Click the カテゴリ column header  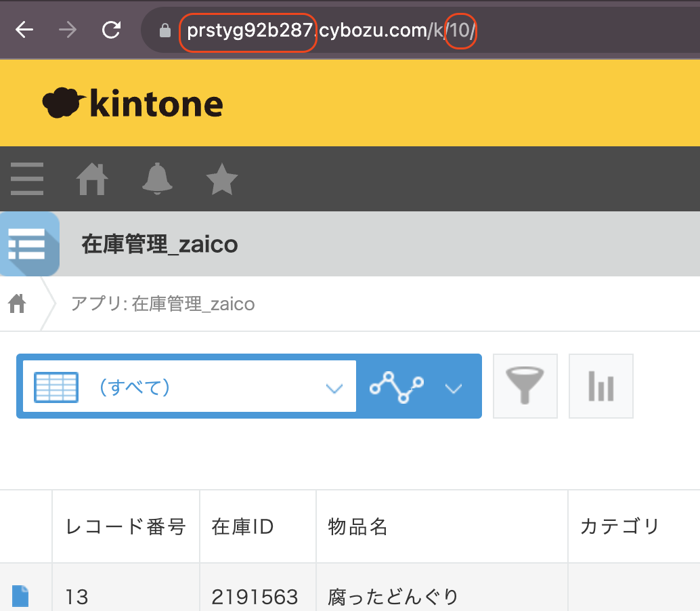(634, 526)
